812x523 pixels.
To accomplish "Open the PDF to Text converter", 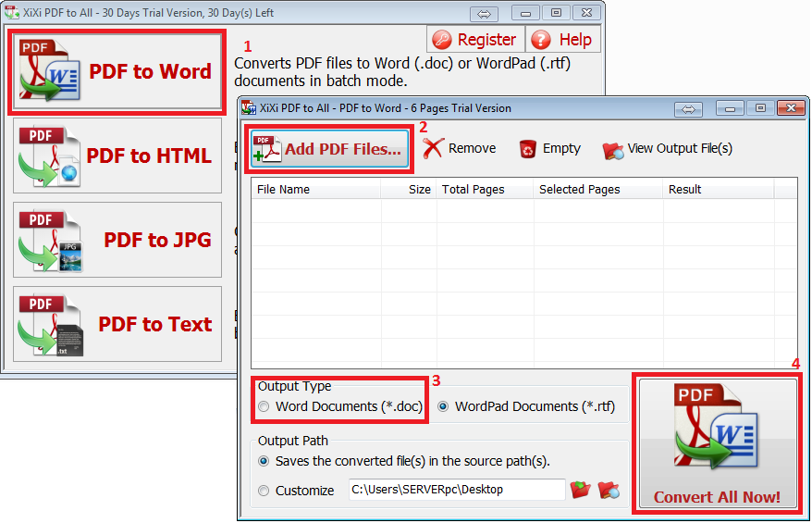I will [117, 324].
